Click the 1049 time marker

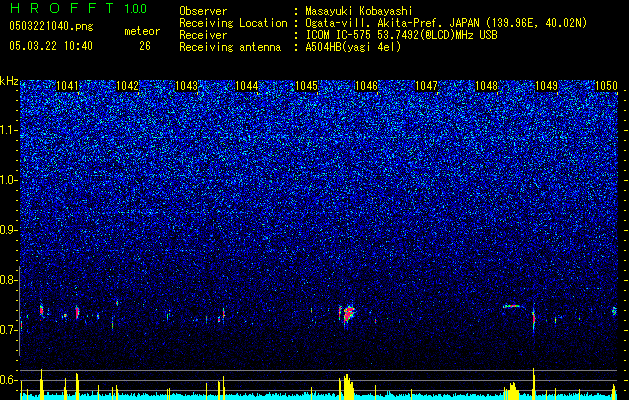pos(546,86)
